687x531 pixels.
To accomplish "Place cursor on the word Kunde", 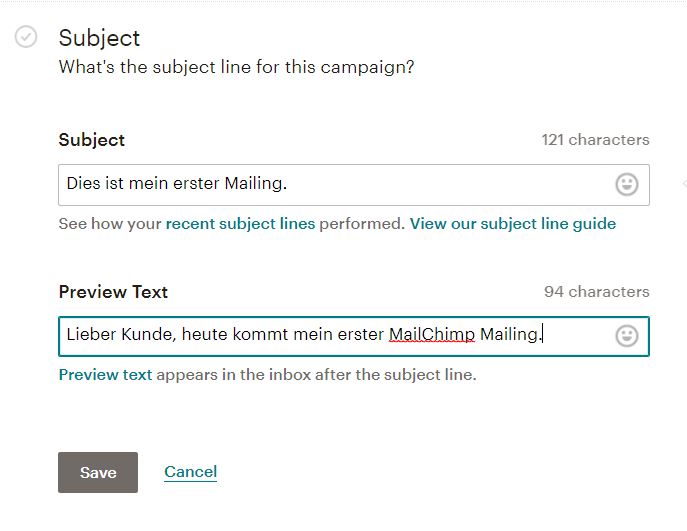I will click(149, 334).
